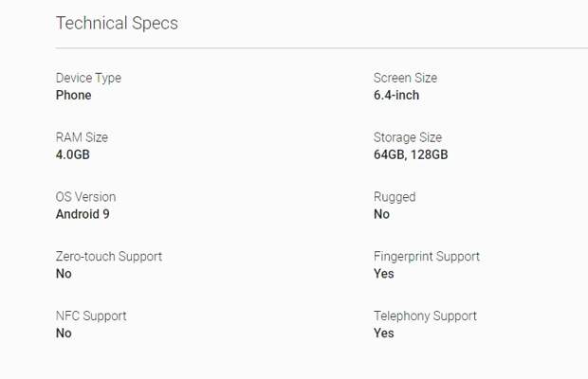The image size is (588, 379).
Task: Click the No value under Rugged
Action: pyautogui.click(x=382, y=214)
